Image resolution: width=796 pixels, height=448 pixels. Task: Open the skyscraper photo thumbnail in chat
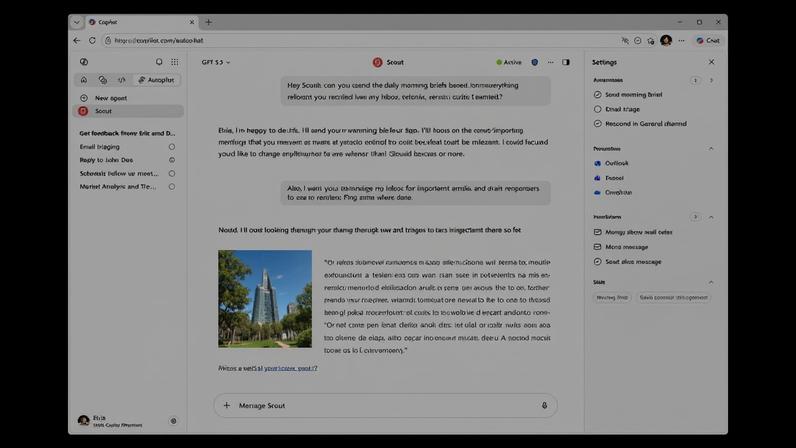click(x=265, y=299)
